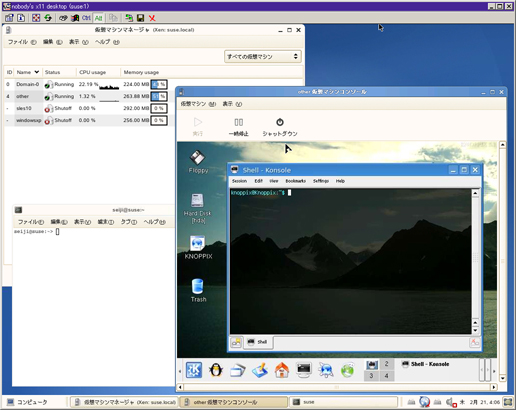This screenshot has width=516, height=410.
Task: Open タブ menu in seiji@suse terminal
Action: (129, 222)
